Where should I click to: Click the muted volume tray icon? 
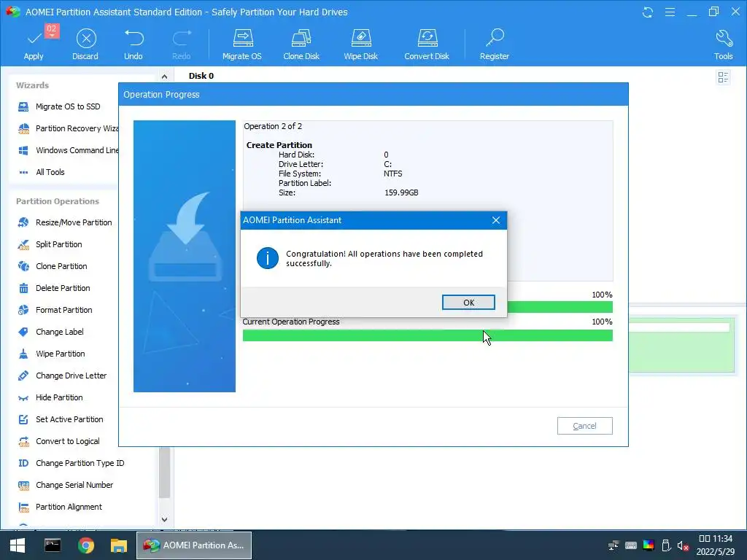[683, 545]
